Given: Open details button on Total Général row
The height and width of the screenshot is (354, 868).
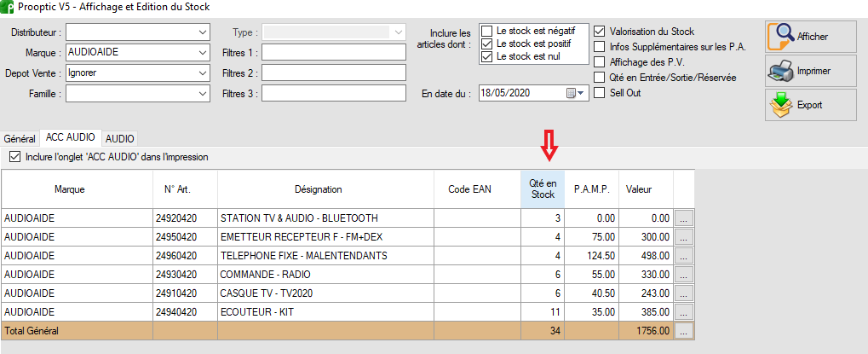Looking at the screenshot, I should 684,331.
